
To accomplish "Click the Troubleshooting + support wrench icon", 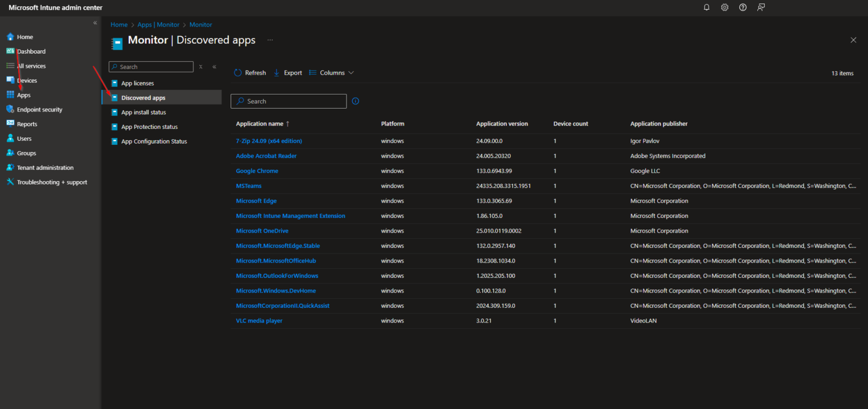I will 10,182.
